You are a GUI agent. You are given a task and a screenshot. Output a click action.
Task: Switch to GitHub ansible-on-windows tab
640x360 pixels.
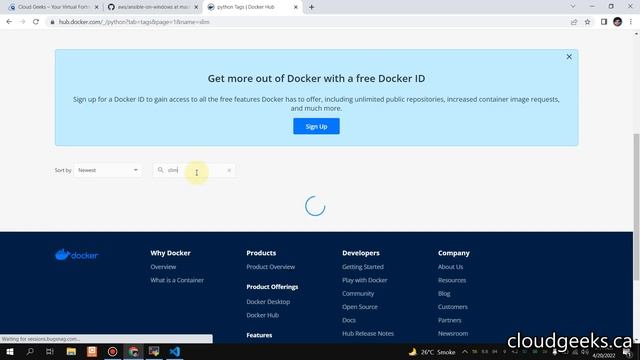click(x=153, y=7)
